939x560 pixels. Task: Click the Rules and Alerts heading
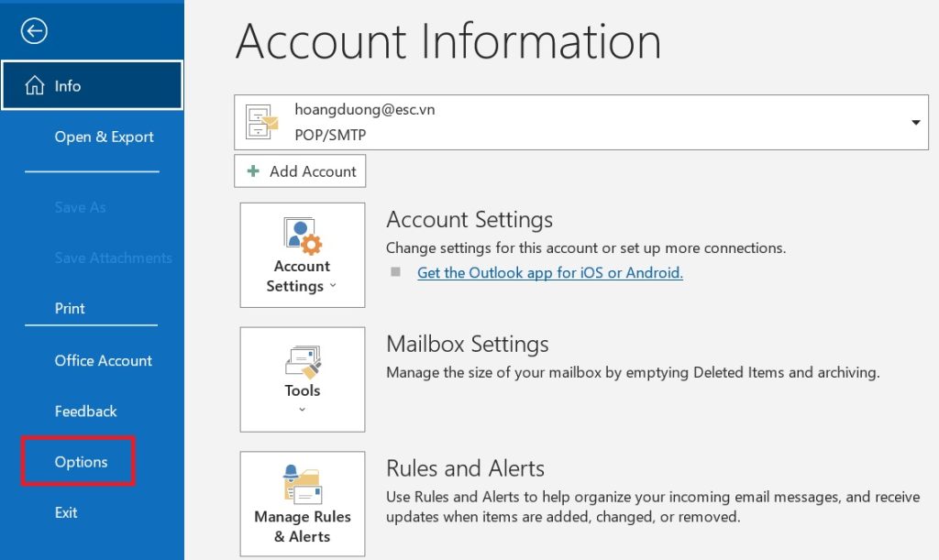click(465, 468)
